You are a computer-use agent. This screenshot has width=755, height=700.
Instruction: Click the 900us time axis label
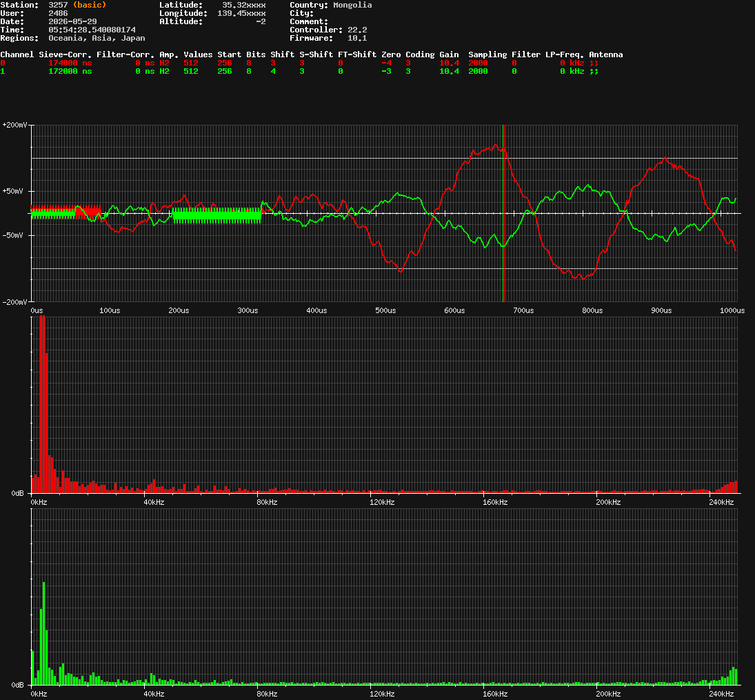662,310
